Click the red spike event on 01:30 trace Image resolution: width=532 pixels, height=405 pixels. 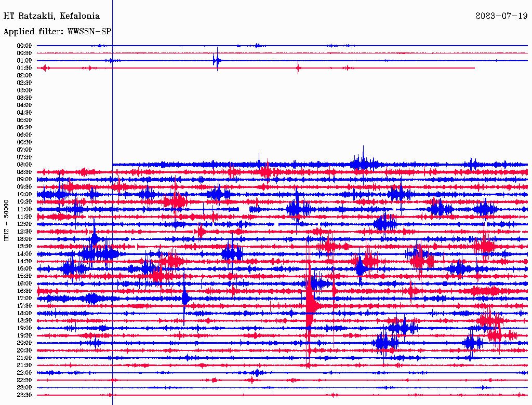pyautogui.click(x=298, y=68)
